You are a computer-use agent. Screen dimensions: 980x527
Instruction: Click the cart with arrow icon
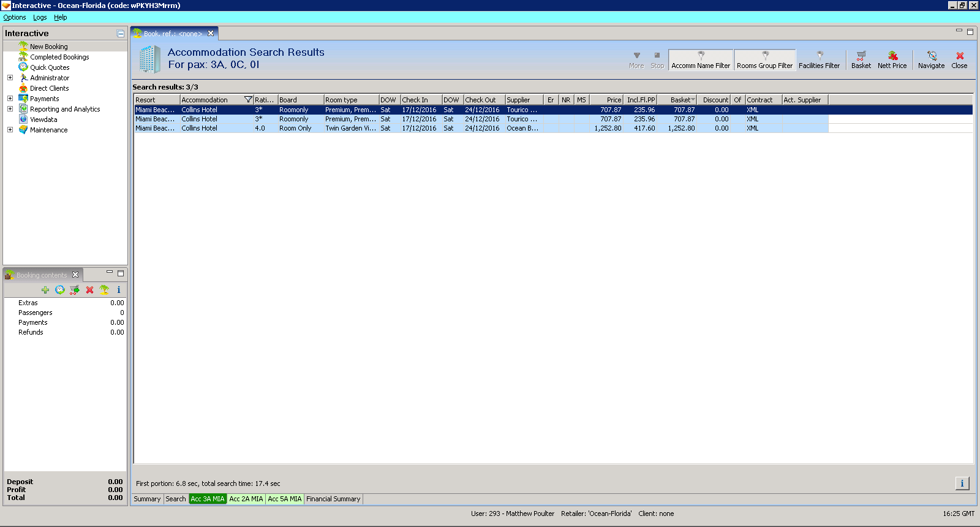click(x=75, y=290)
